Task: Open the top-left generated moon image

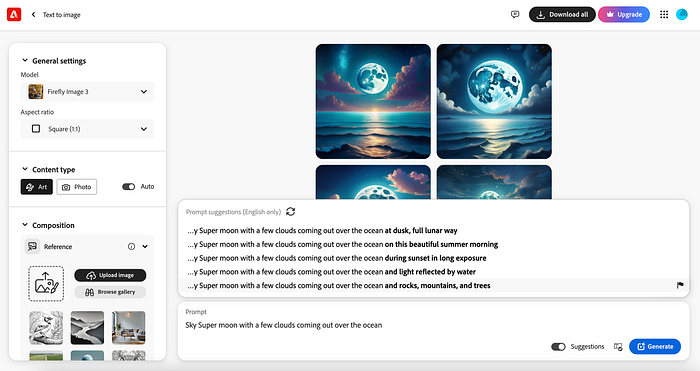Action: 373,101
